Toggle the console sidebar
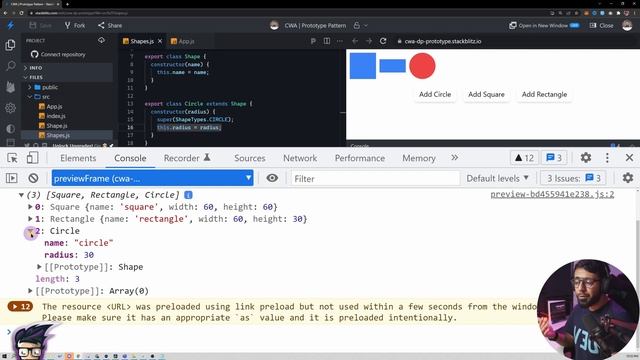640x360 pixels. coord(11,178)
